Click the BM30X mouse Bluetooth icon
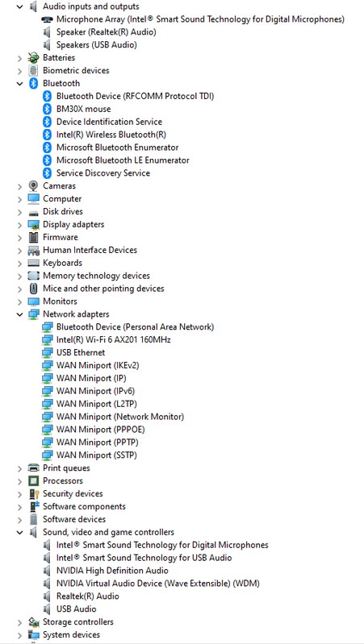Image resolution: width=364 pixels, height=644 pixels. point(48,110)
